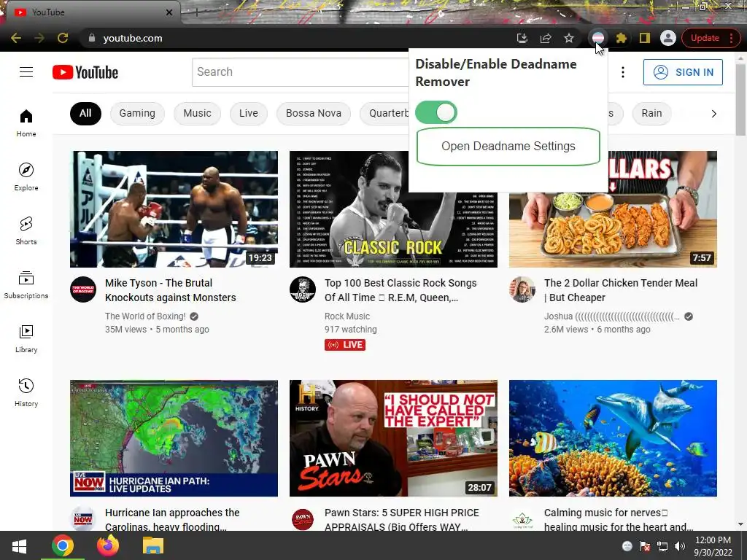
Task: Click the Pawn Stars channel avatar
Action: click(303, 519)
